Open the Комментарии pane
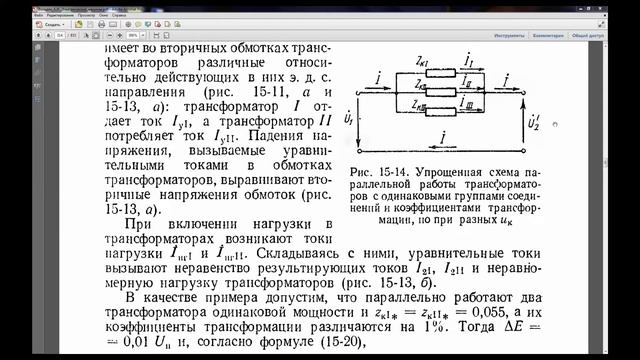The height and width of the screenshot is (360, 640). pyautogui.click(x=548, y=36)
